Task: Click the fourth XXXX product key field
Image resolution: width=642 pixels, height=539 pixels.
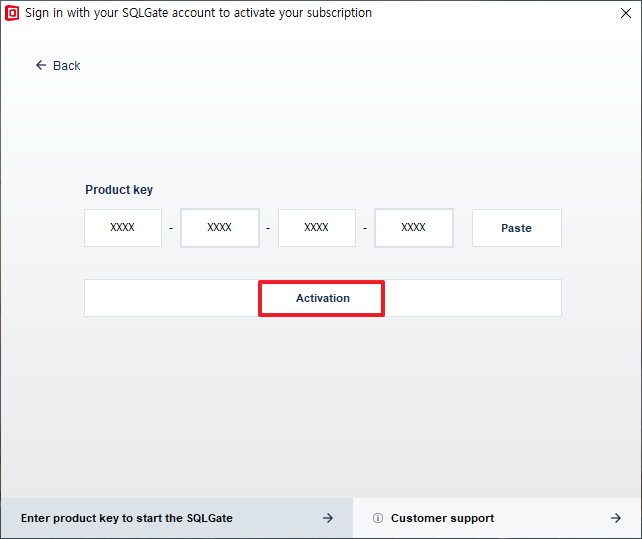Action: [414, 228]
